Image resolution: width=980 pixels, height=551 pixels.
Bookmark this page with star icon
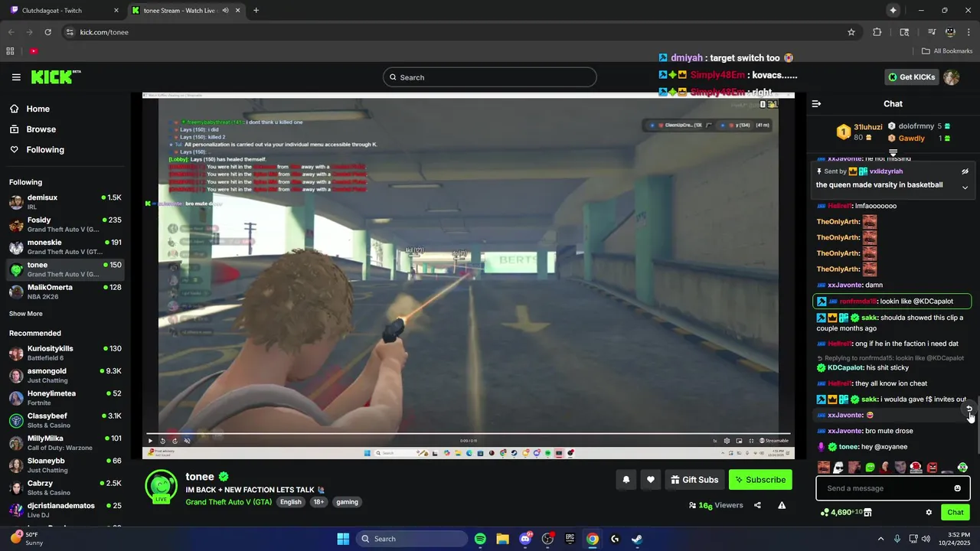(851, 32)
